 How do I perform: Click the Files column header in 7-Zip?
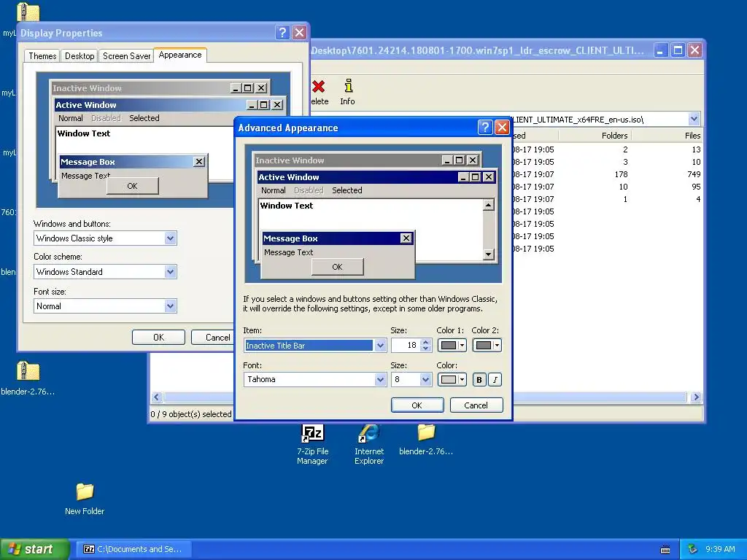[667, 136]
